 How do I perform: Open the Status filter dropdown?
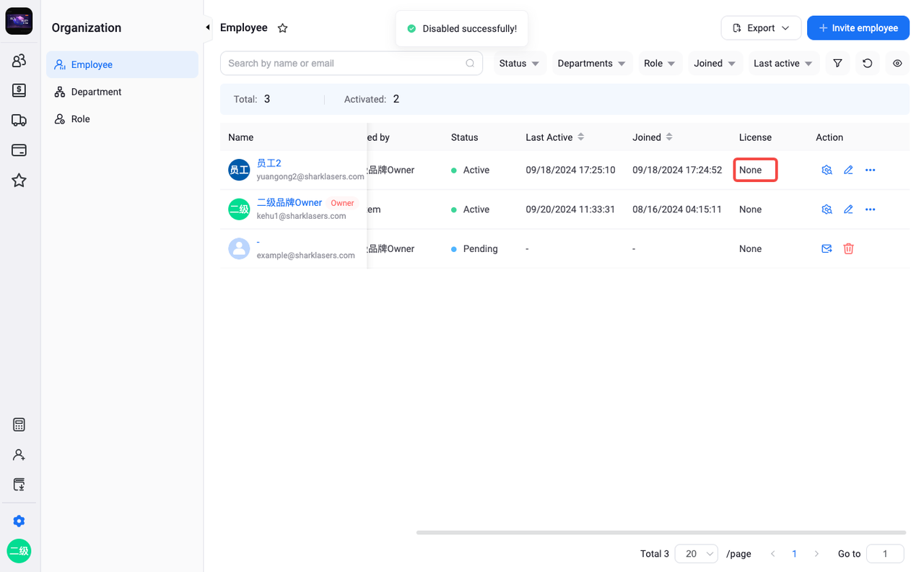[x=519, y=64]
